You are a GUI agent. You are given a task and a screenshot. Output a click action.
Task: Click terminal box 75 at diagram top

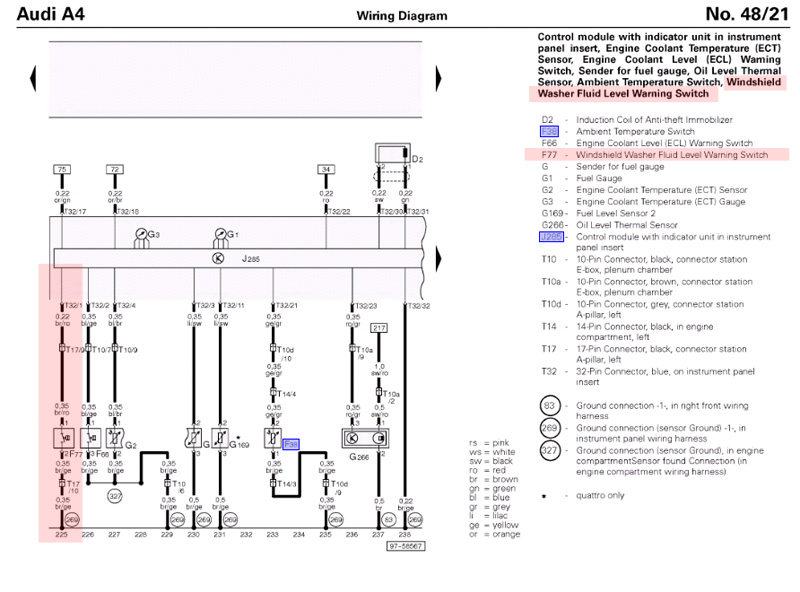62,170
